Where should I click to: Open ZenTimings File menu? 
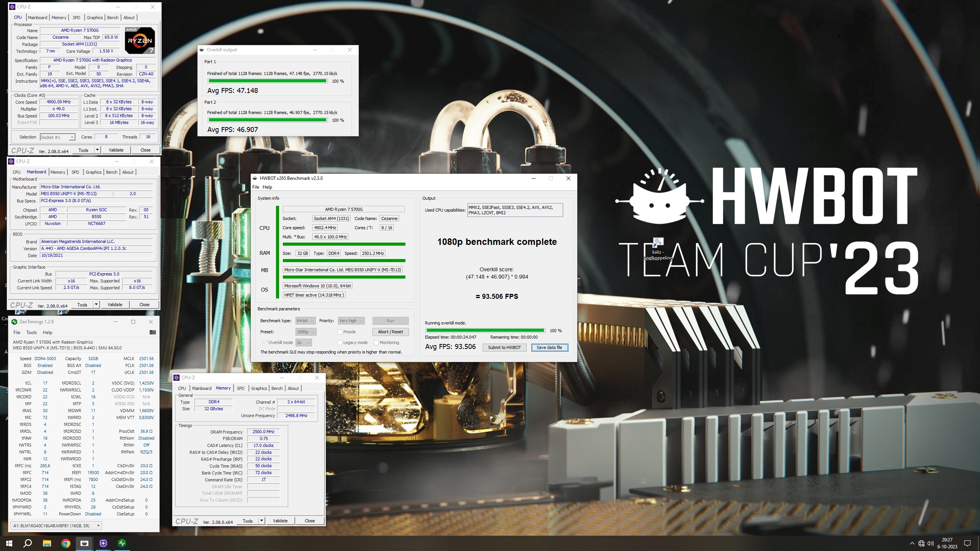click(17, 333)
